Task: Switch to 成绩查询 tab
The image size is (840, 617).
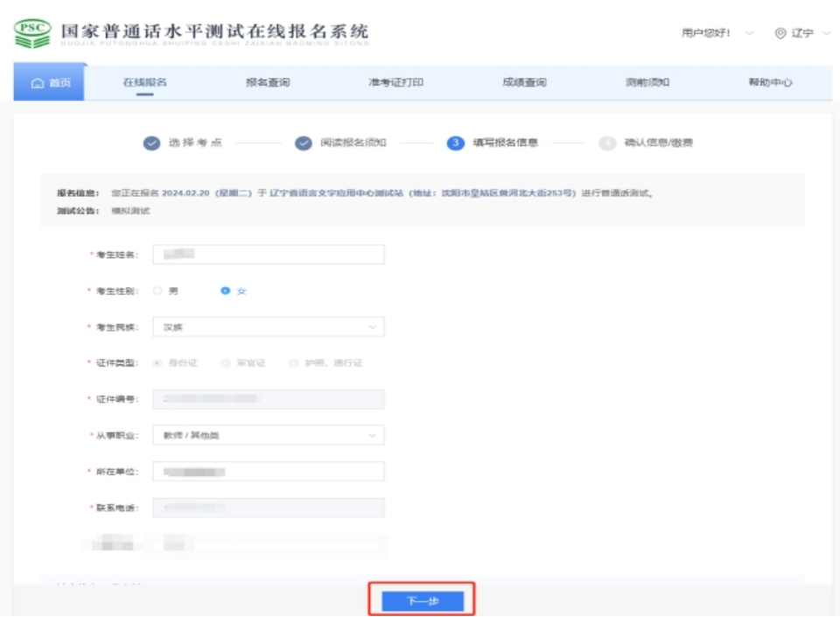Action: pos(524,82)
